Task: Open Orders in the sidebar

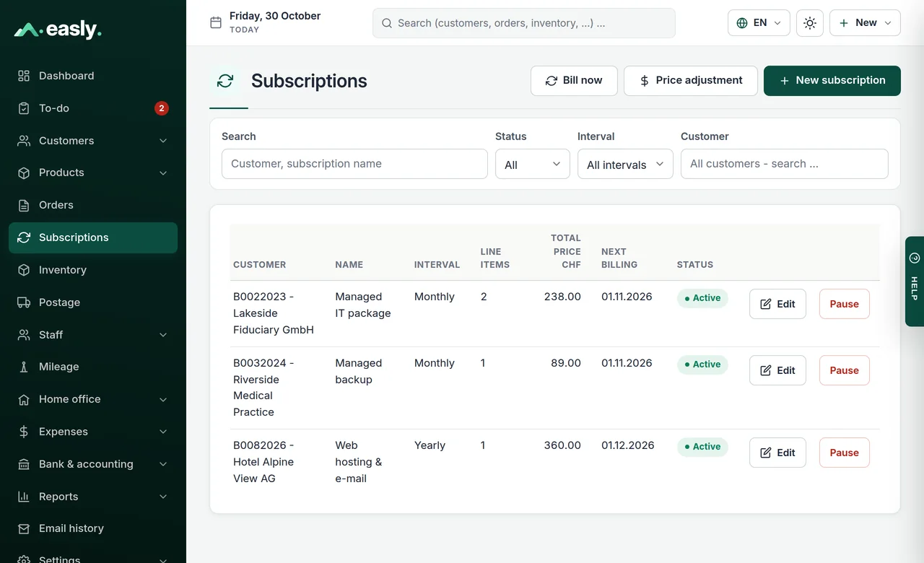Action: pyautogui.click(x=93, y=205)
